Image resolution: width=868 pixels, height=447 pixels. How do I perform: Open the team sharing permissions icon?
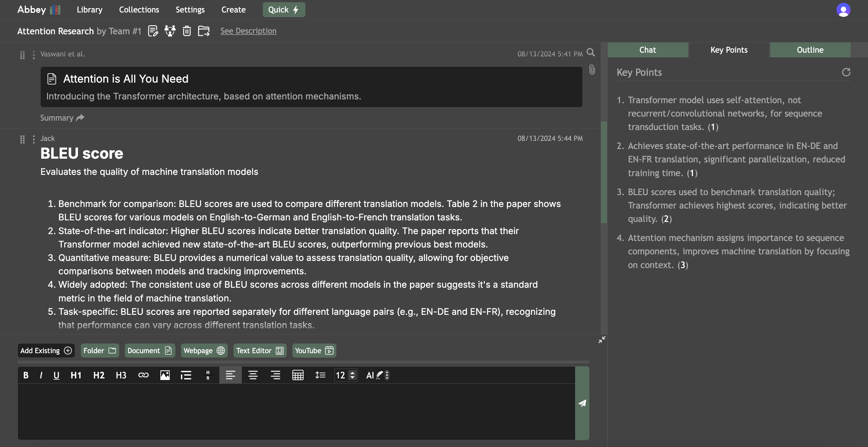tap(170, 31)
